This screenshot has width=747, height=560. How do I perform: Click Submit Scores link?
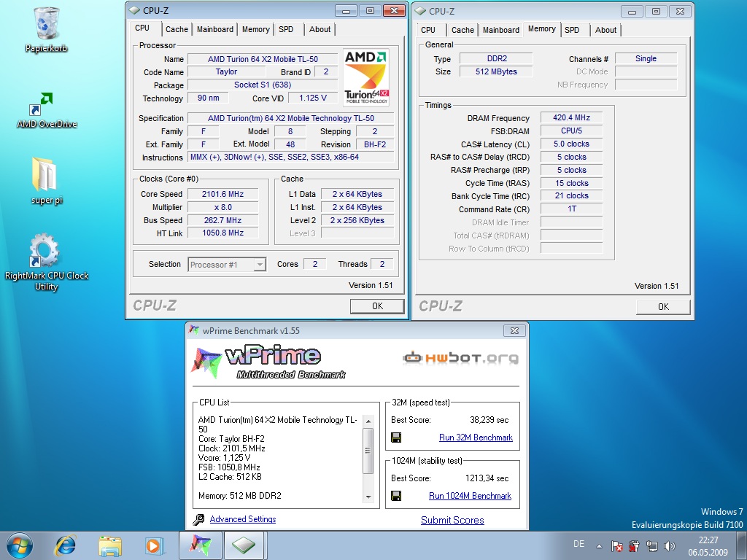(x=452, y=520)
